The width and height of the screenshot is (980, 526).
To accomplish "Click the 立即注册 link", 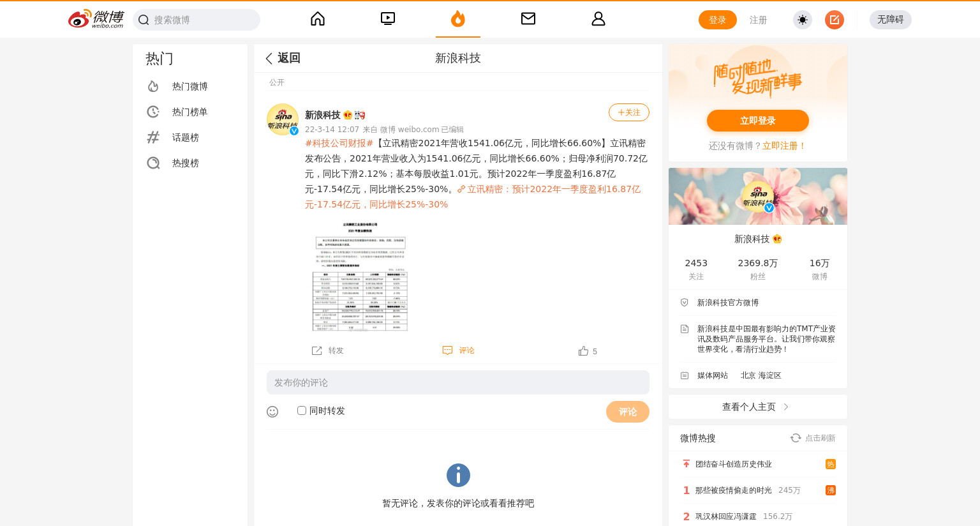I will click(784, 146).
